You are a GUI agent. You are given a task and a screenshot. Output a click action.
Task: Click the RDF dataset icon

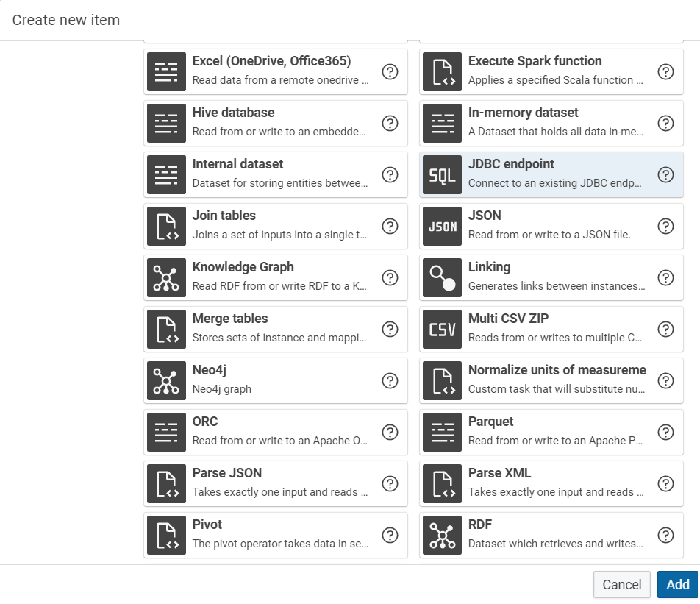[x=442, y=536]
